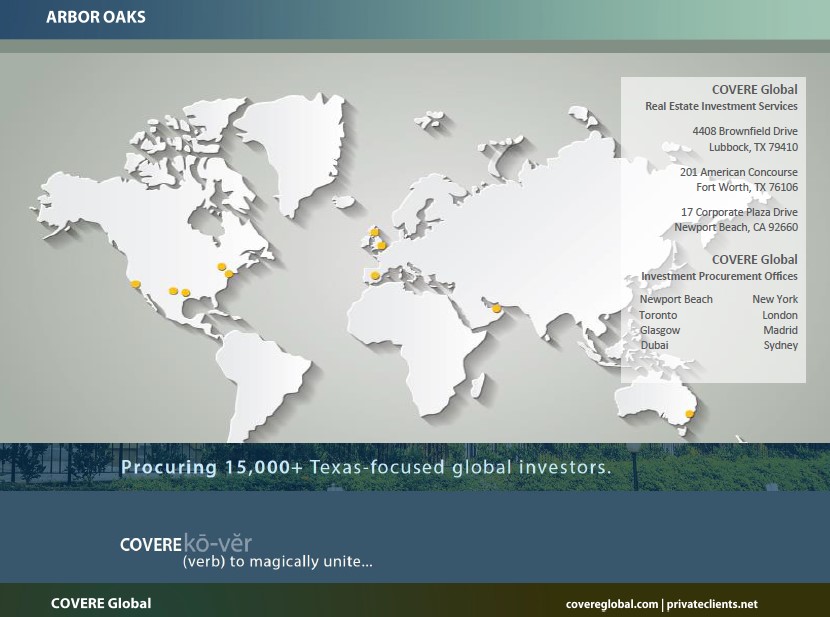Click the eastern Texas marker for Fort Worth
This screenshot has width=830, height=617.
(186, 293)
